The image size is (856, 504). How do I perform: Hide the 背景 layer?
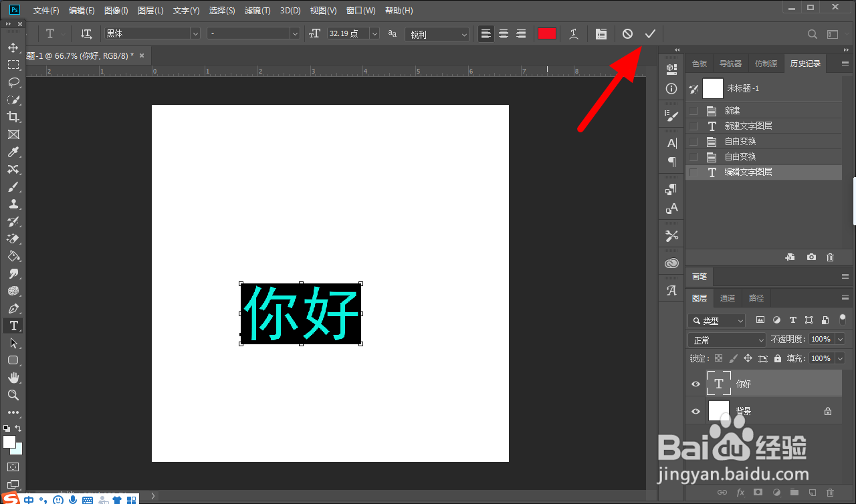695,410
